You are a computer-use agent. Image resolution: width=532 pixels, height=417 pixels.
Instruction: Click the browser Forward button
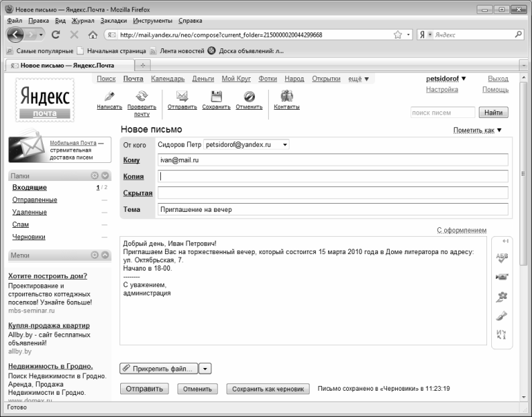click(x=31, y=35)
